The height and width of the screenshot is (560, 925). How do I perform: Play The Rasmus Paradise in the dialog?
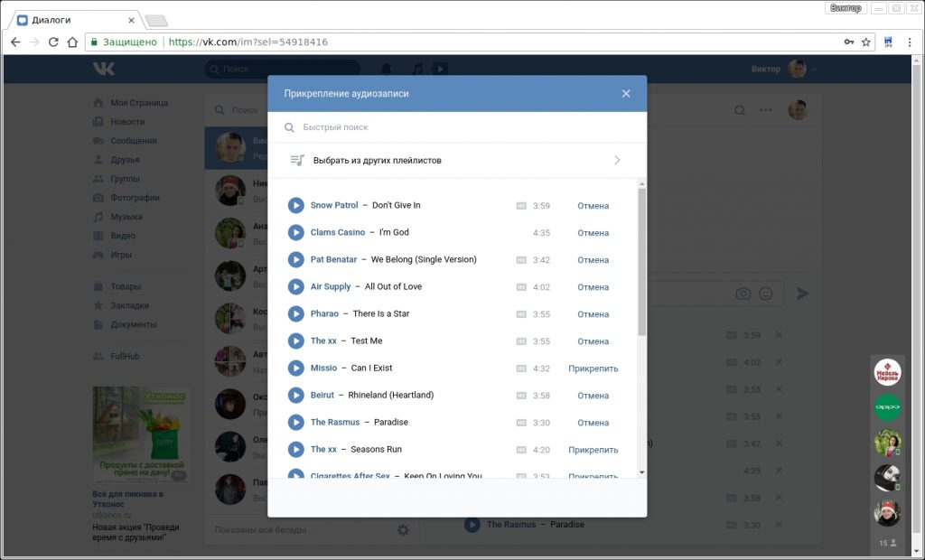pos(295,423)
